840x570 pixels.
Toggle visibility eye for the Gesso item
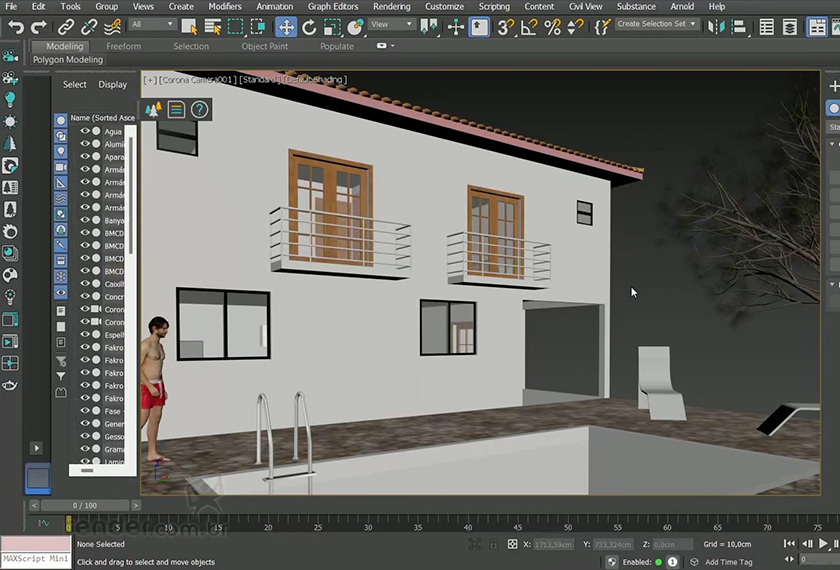coord(85,437)
